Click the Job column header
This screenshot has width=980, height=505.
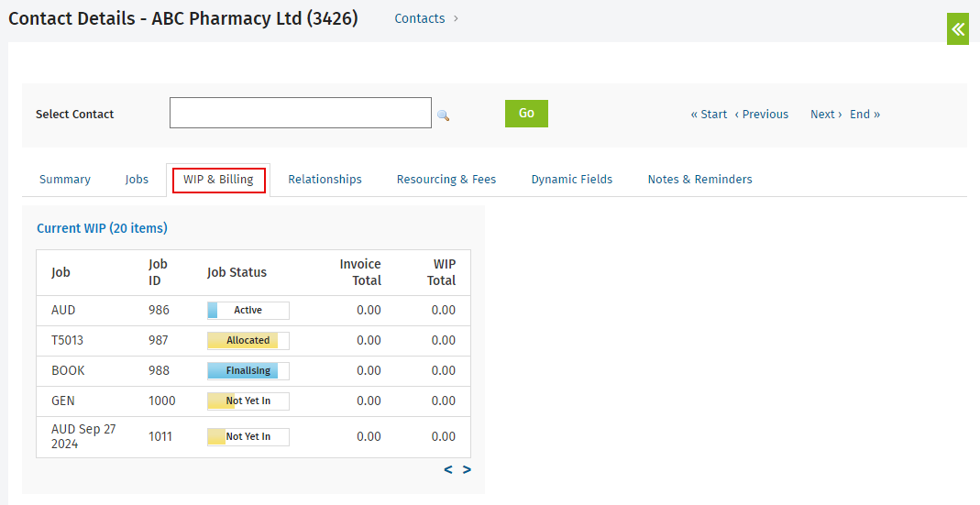pyautogui.click(x=61, y=272)
